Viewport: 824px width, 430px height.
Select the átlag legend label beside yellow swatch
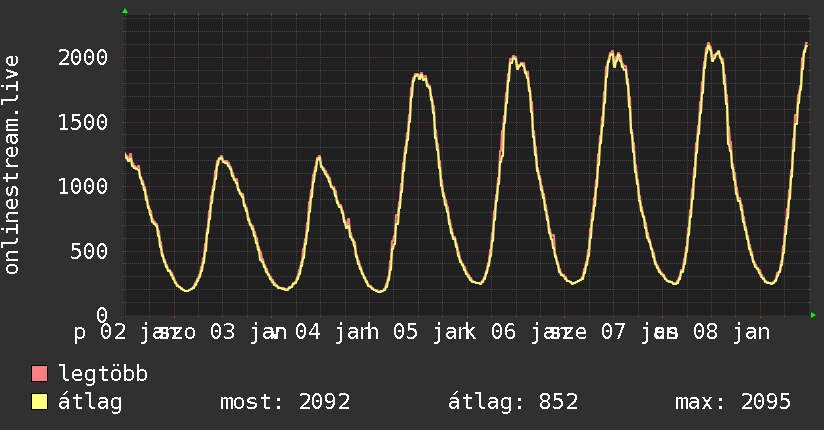[x=90, y=403]
